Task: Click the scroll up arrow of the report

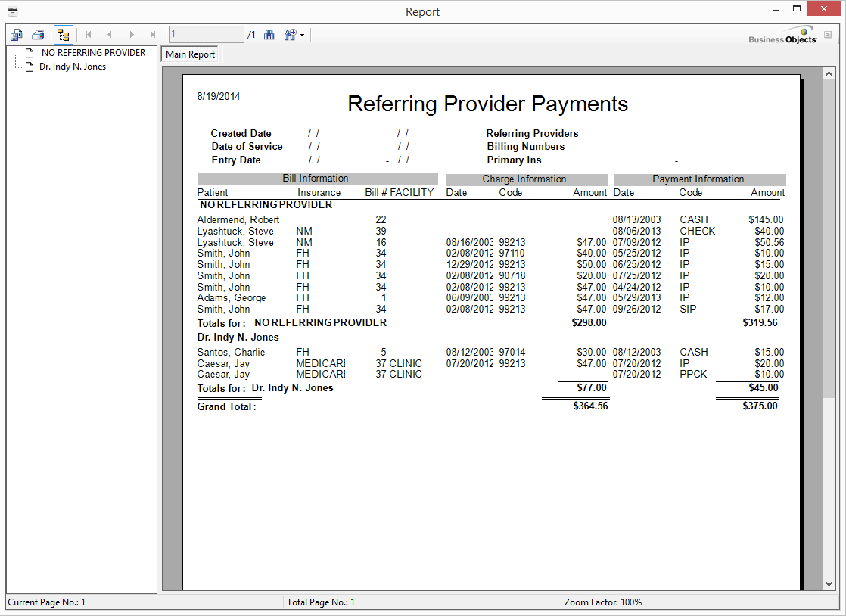Action: pyautogui.click(x=829, y=73)
